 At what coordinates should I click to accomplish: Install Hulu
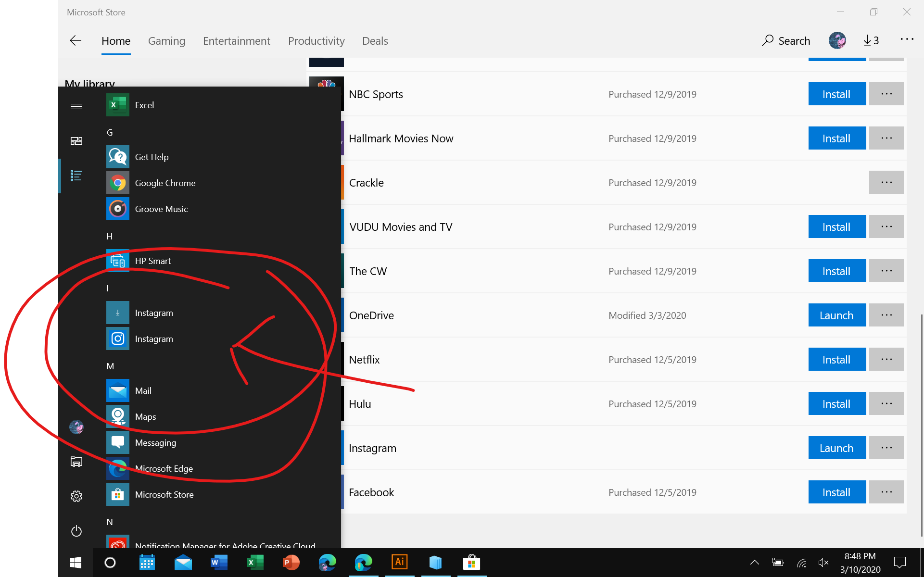837,403
